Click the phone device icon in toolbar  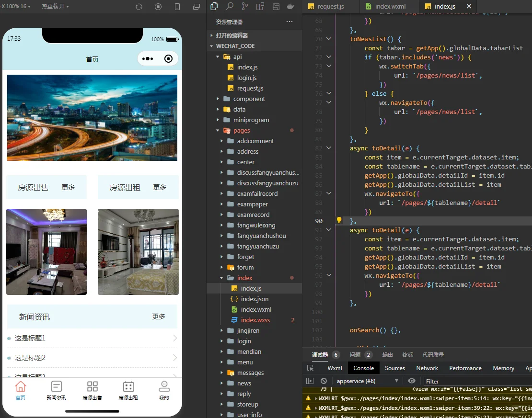(x=177, y=7)
